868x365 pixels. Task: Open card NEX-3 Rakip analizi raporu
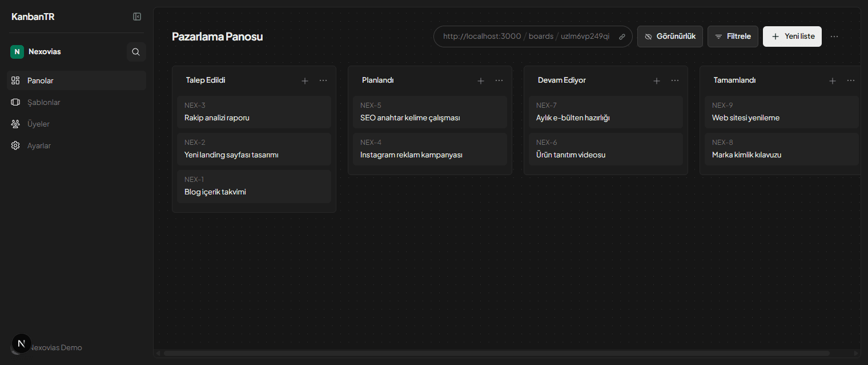click(254, 112)
